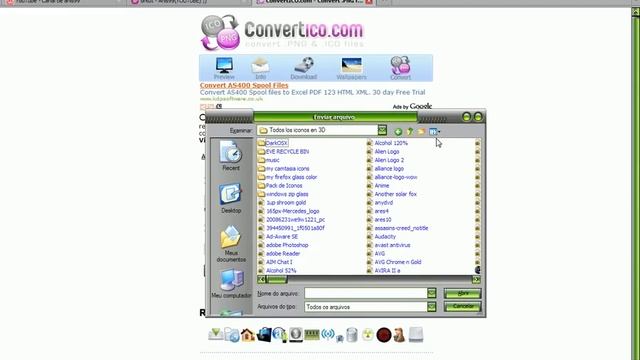Viewport: 640px width, 360px height.
Task: Select the Anime file
Action: [x=378, y=186]
